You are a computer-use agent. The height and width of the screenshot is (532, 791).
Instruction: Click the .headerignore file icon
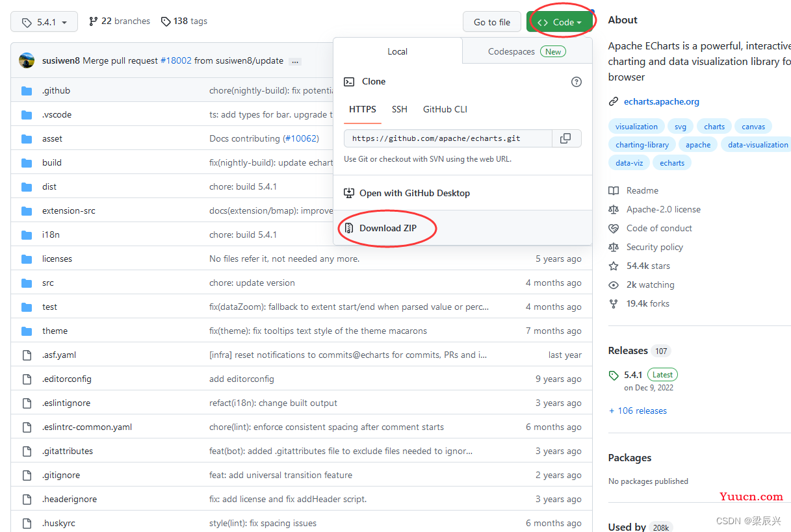click(x=27, y=499)
